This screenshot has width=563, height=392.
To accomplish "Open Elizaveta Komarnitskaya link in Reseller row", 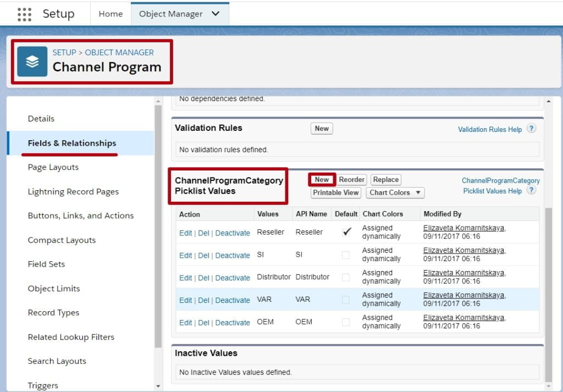I will point(464,228).
